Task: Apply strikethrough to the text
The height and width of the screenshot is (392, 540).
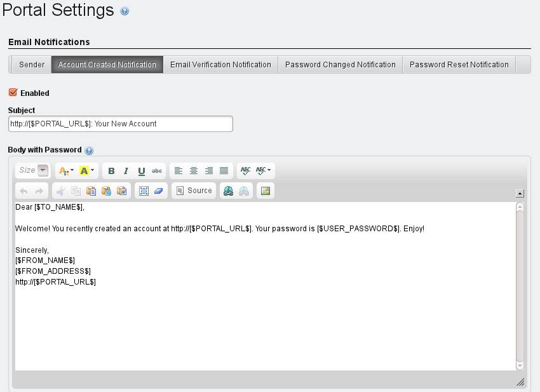Action: click(x=157, y=171)
